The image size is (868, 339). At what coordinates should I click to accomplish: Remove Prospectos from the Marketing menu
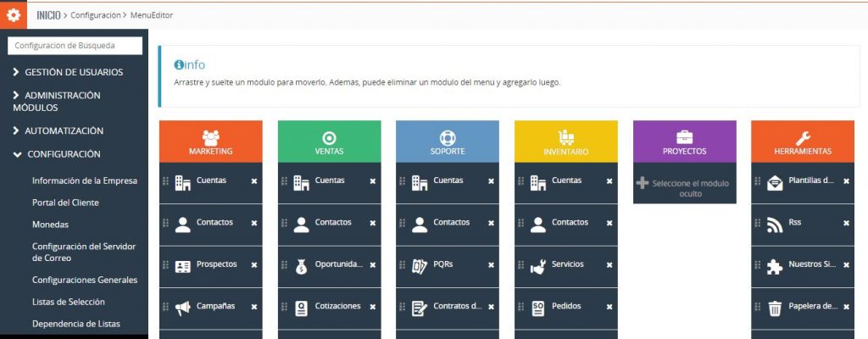click(x=253, y=265)
